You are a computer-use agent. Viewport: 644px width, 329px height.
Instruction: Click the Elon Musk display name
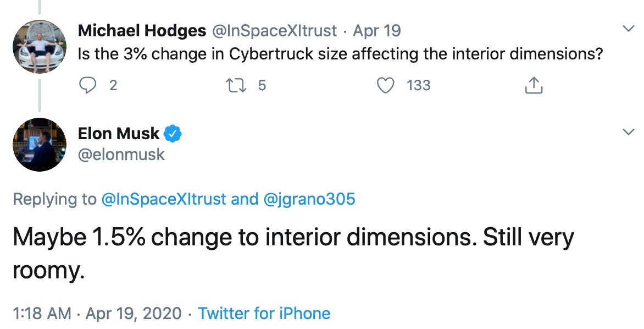click(x=119, y=134)
